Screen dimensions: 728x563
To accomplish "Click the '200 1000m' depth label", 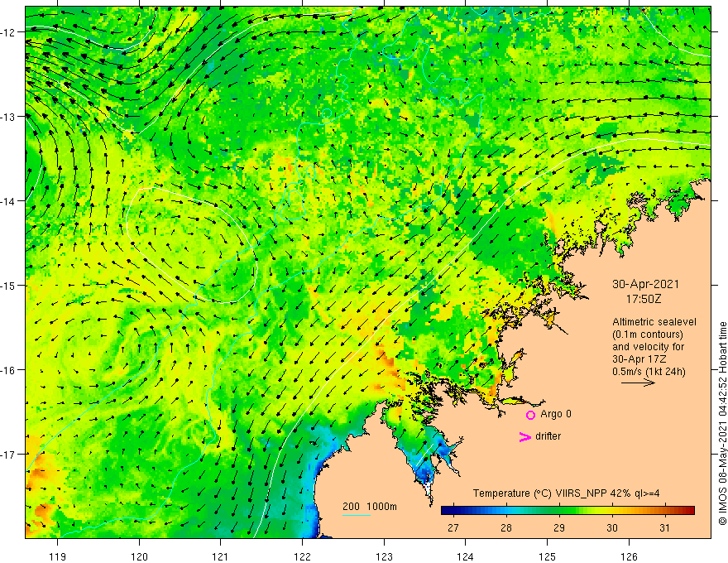I will [x=370, y=507].
